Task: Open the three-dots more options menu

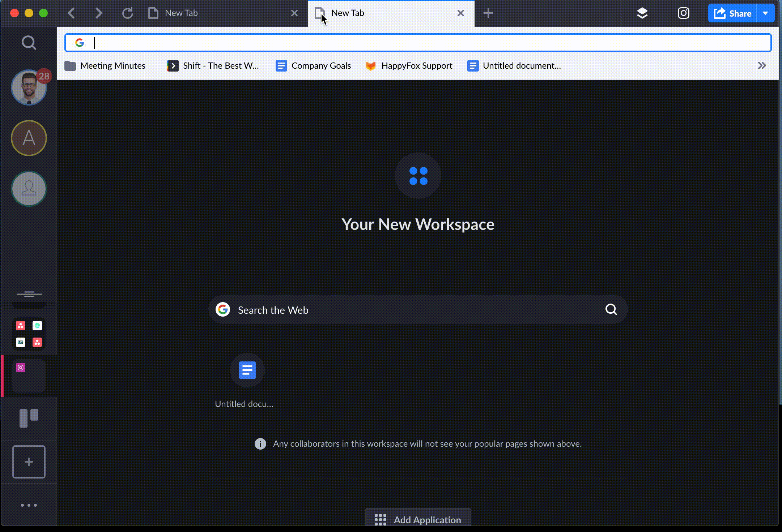Action: [29, 505]
